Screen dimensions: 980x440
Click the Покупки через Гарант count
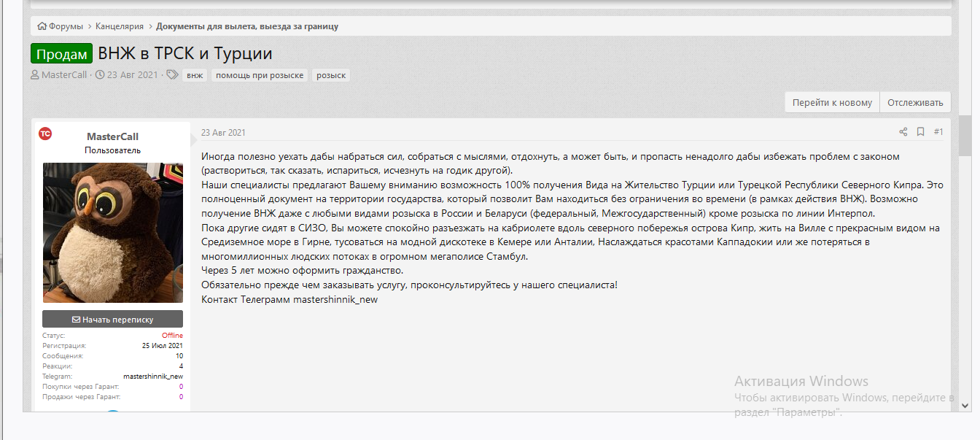[181, 387]
